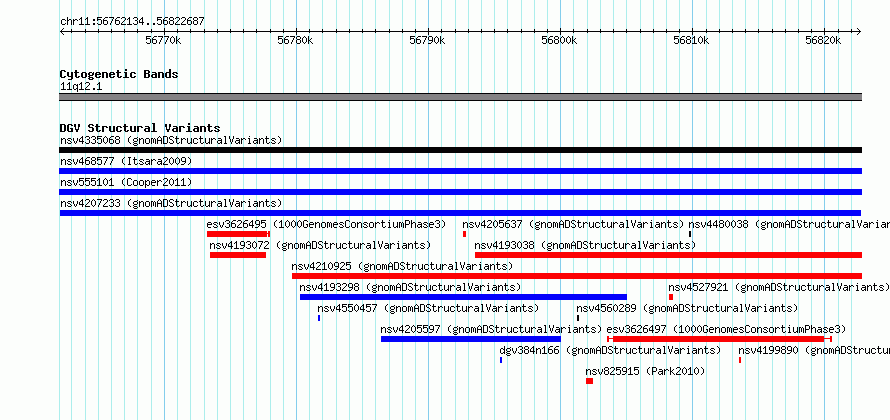890x420 pixels.
Task: Select the small red nsv4205637 marker
Action: 464,234
